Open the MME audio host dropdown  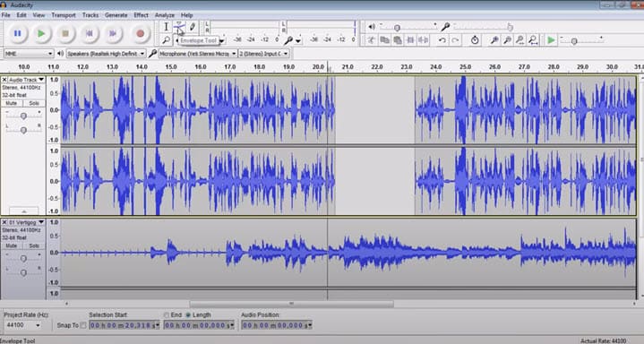(x=29, y=54)
